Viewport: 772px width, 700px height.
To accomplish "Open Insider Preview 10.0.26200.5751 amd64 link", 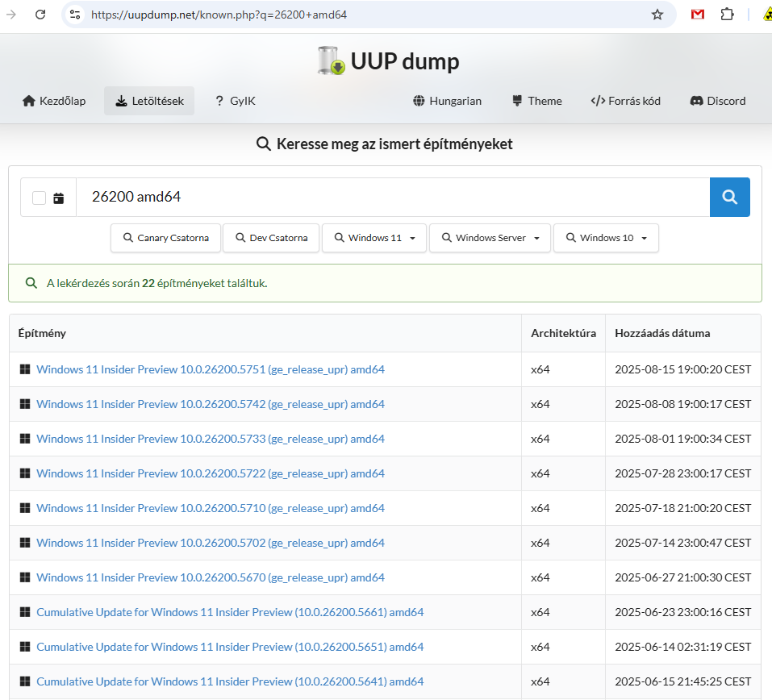I will (x=211, y=369).
